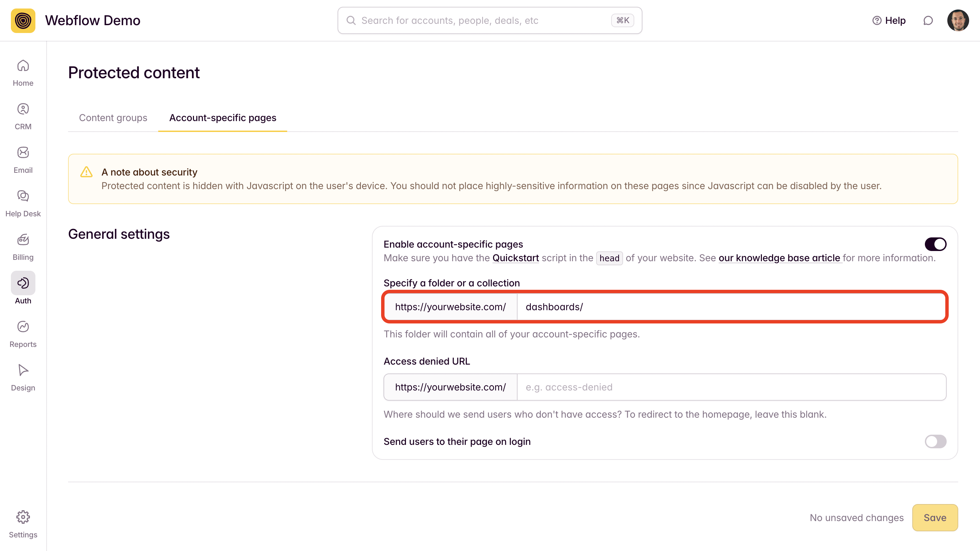Click the Webflow Demo logo icon
Image resolution: width=980 pixels, height=551 pixels.
pyautogui.click(x=23, y=20)
